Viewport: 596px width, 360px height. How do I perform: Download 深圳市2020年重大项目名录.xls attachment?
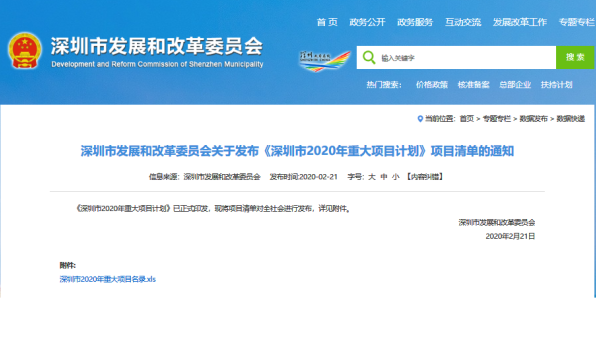coord(108,279)
